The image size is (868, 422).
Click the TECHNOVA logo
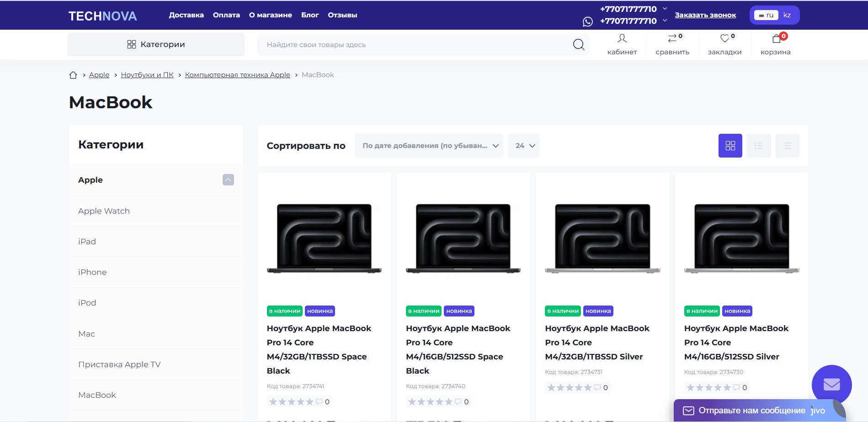click(x=102, y=16)
